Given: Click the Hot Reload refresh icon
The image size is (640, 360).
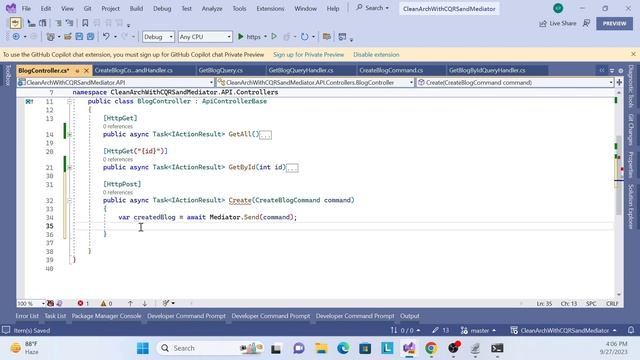Looking at the screenshot, I should point(304,37).
